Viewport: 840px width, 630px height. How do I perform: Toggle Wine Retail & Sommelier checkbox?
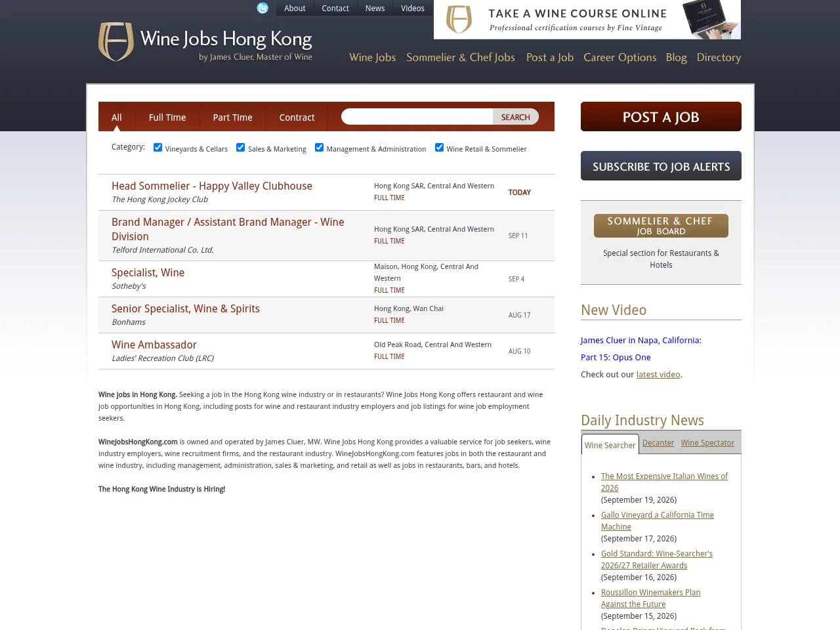pyautogui.click(x=439, y=148)
